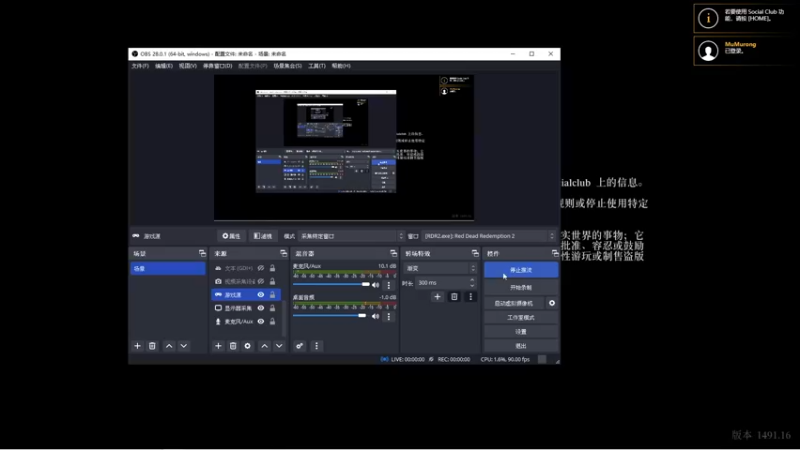Open the capture mode dropdown 采集特定窗口
The image size is (800, 450).
[351, 236]
